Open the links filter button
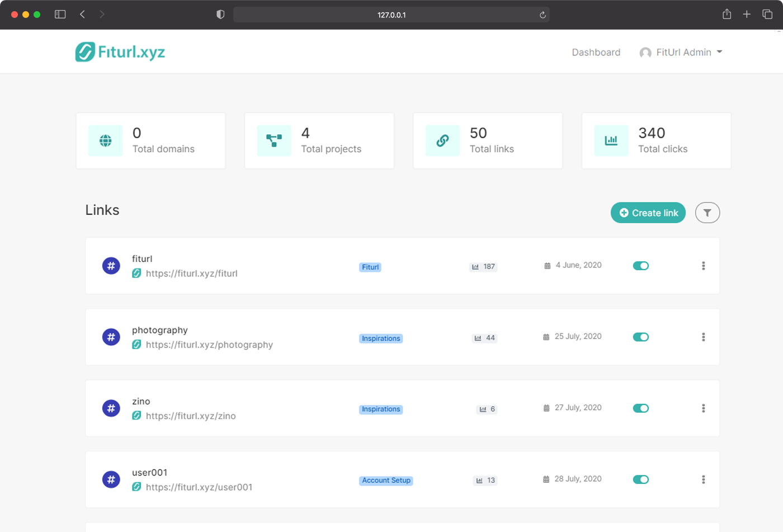 coord(707,213)
